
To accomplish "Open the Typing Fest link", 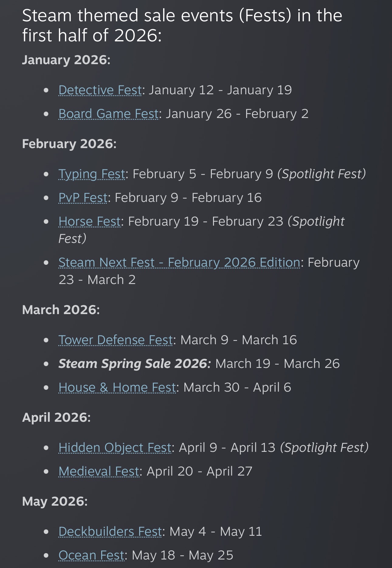I will tap(92, 174).
